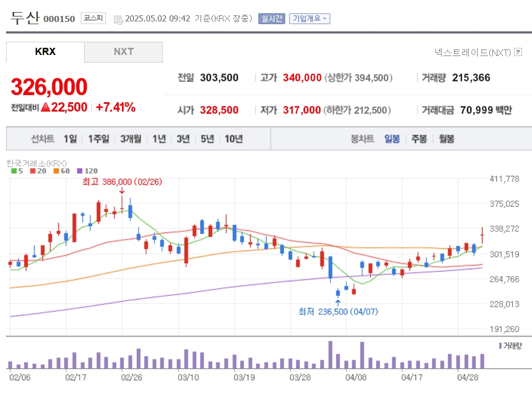Select the 1년 chart period
Screen dimensions: 532x394
pos(159,139)
